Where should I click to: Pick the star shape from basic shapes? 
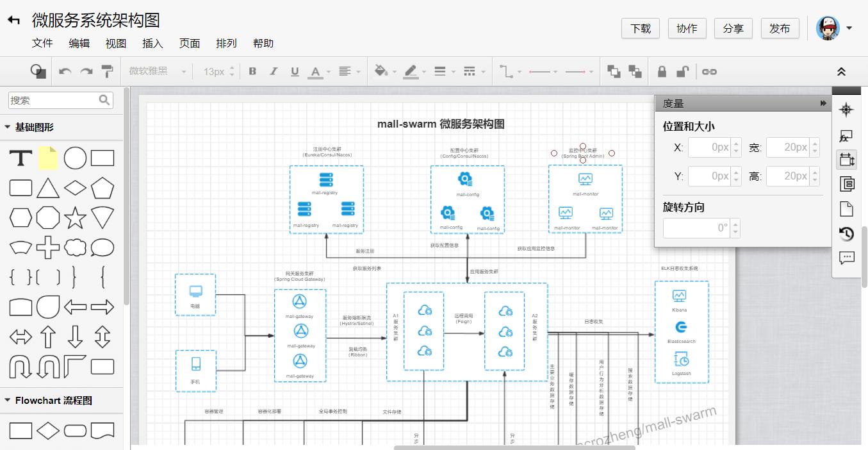tap(75, 218)
